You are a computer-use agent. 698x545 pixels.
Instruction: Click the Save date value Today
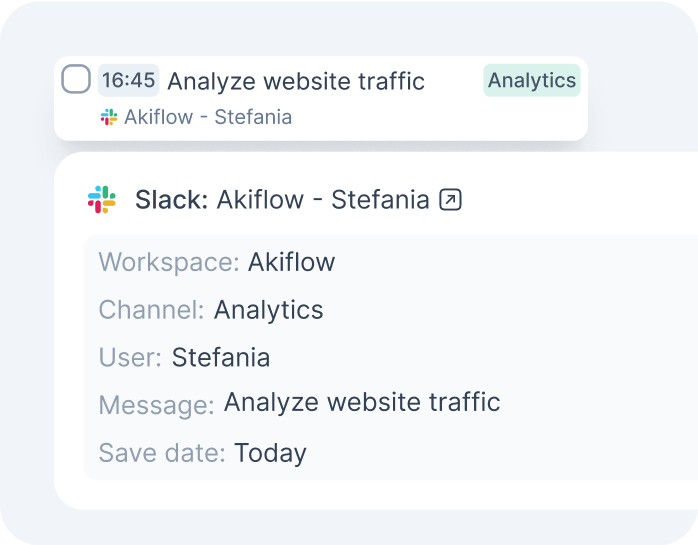point(270,454)
